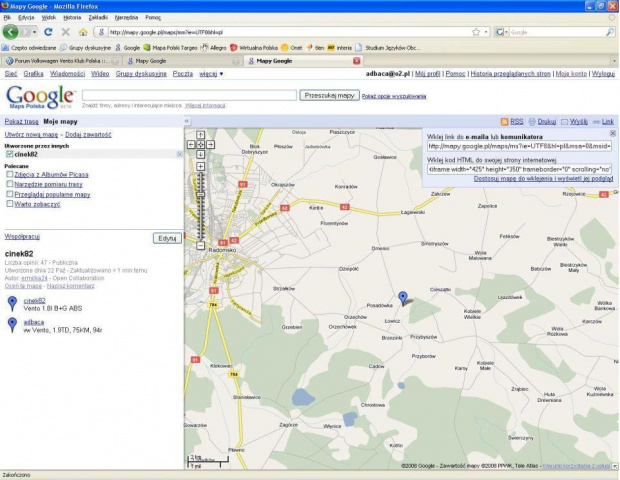This screenshot has height=480, width=620.
Task: Check Zdjęcia z Albumów Picasa checkbox
Action: click(10, 174)
